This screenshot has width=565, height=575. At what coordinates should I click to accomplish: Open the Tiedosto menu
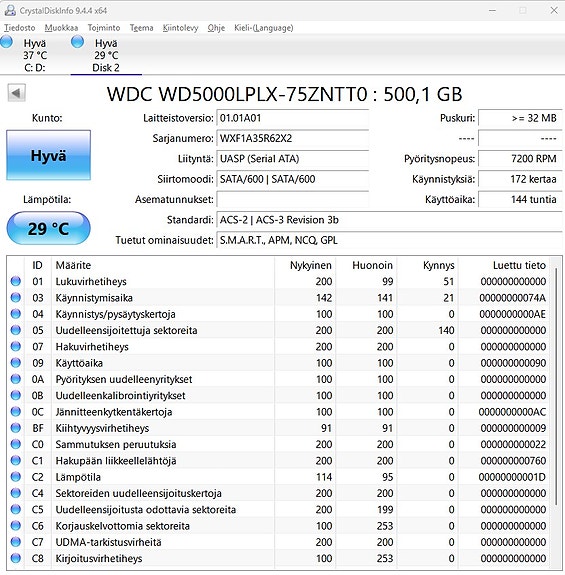coord(20,28)
